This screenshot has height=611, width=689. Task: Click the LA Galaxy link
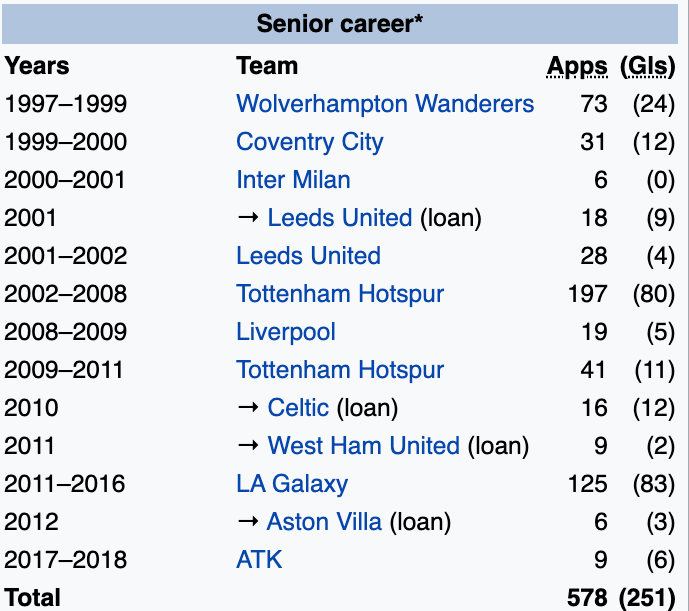coord(292,484)
